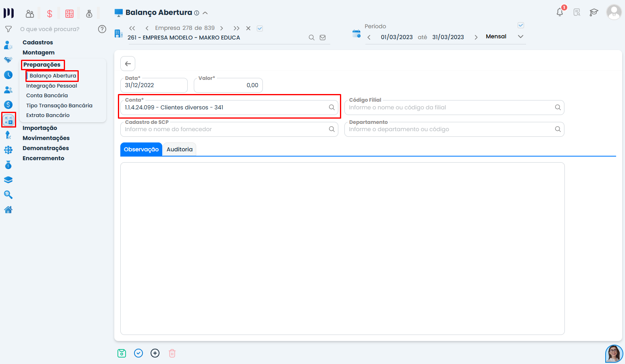Click the envelope icon beside company name
The height and width of the screenshot is (364, 625).
323,38
